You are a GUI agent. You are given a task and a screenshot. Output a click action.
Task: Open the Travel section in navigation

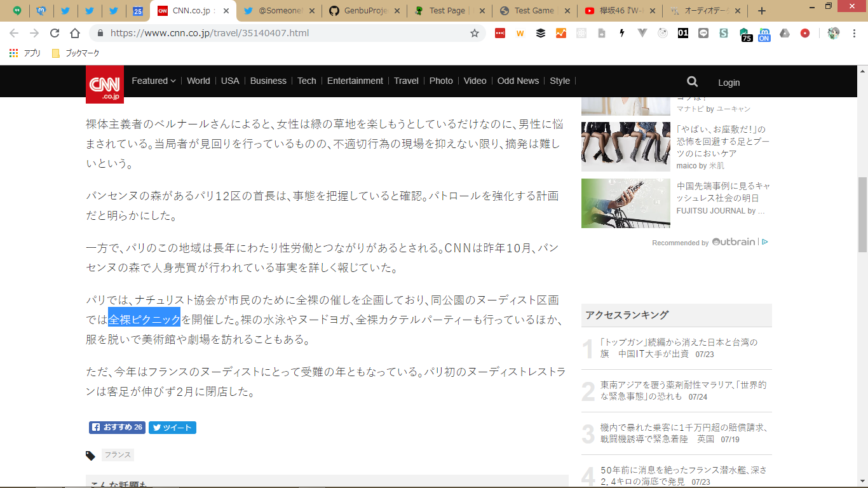click(406, 81)
